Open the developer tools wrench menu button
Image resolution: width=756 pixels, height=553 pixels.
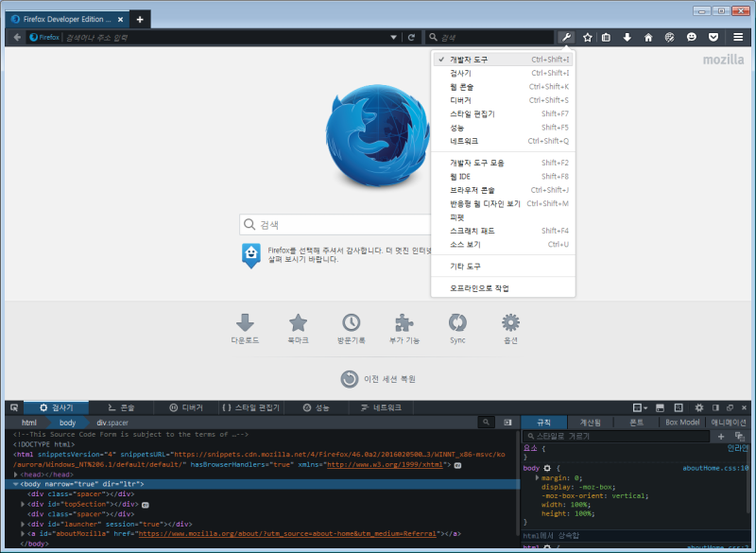click(566, 37)
